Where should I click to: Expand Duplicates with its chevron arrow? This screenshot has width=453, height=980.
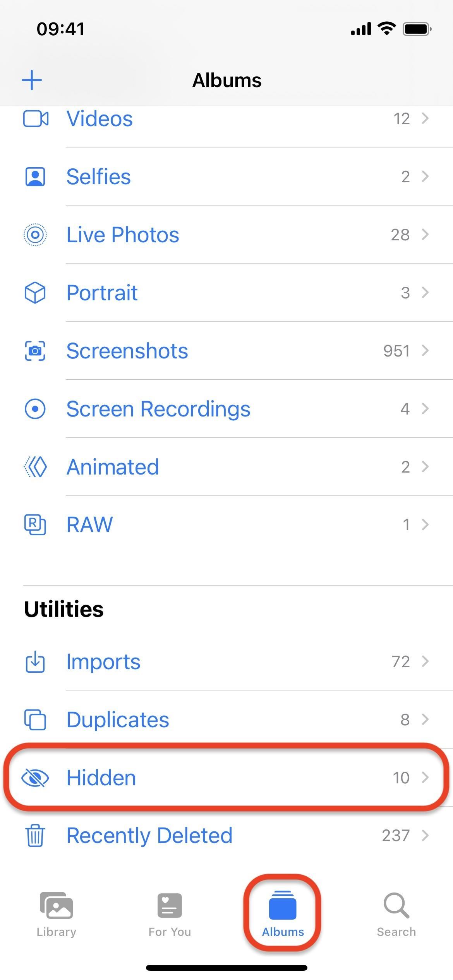point(425,720)
